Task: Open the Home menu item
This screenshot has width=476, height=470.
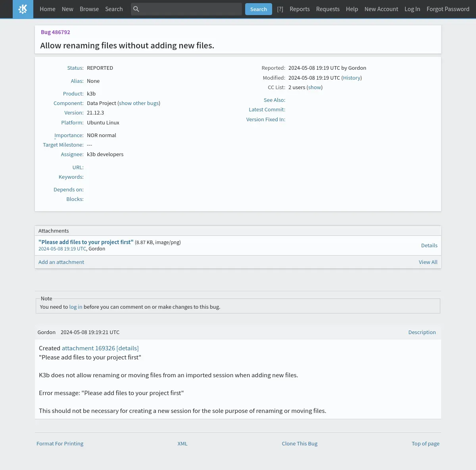Action: click(48, 9)
